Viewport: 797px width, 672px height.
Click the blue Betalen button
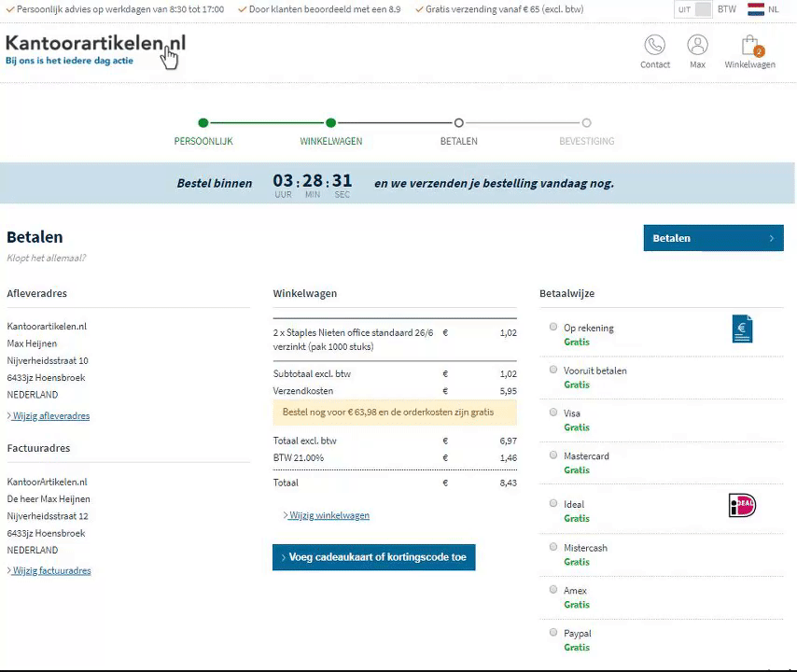tap(713, 238)
